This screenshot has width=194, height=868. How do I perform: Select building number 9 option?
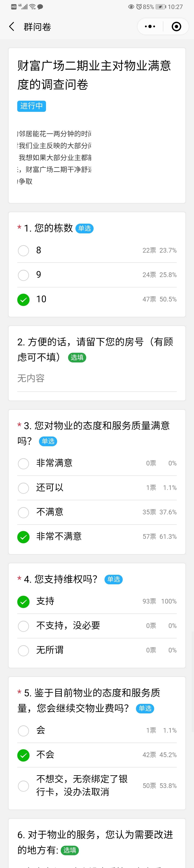[97, 275]
